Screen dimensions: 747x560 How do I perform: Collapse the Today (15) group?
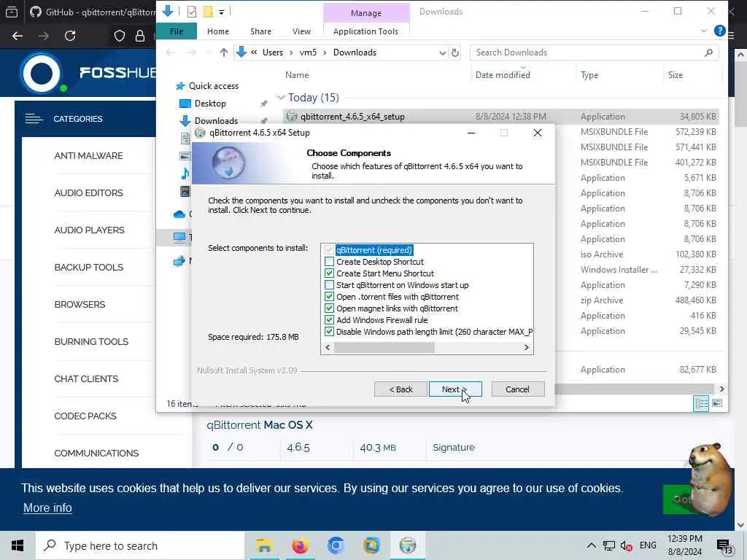click(x=281, y=98)
